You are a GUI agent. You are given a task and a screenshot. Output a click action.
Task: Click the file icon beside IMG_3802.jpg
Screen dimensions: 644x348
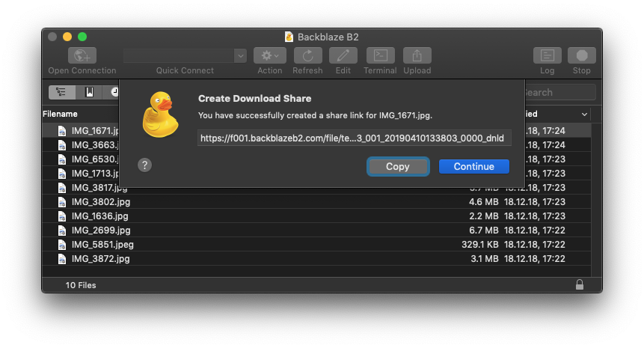point(62,202)
